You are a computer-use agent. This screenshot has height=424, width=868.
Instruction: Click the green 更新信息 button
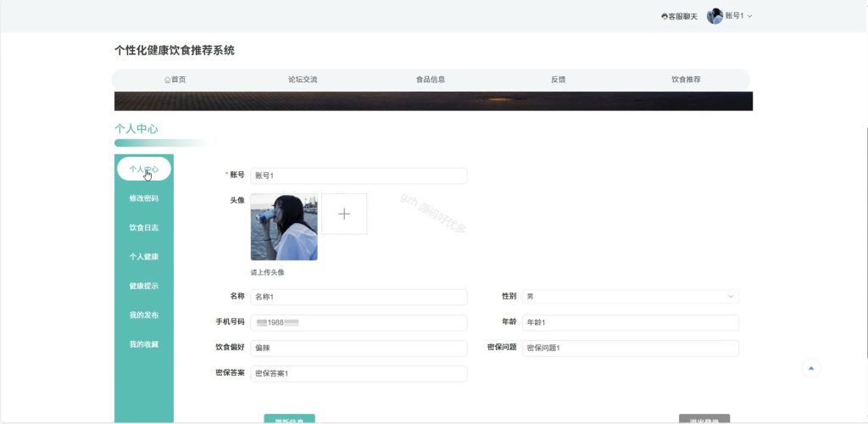point(290,419)
